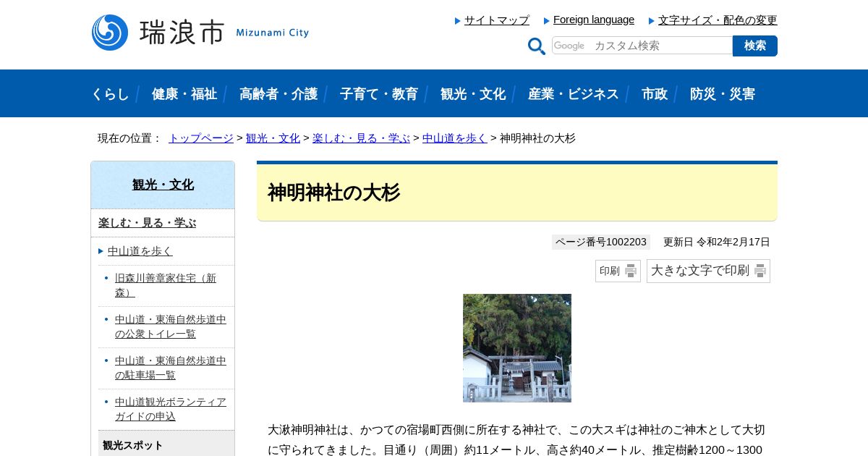The height and width of the screenshot is (456, 868).
Task: Select the 防災・災害 menu item
Action: tap(723, 93)
